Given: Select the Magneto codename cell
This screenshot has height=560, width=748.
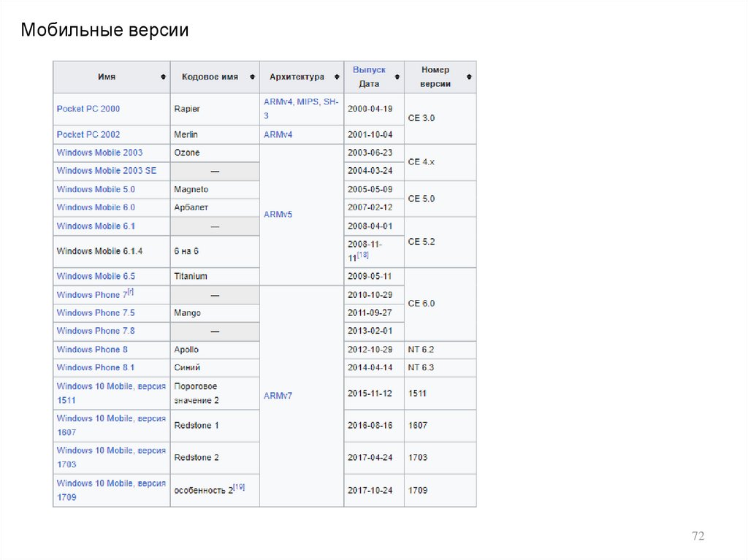Looking at the screenshot, I should 215,190.
